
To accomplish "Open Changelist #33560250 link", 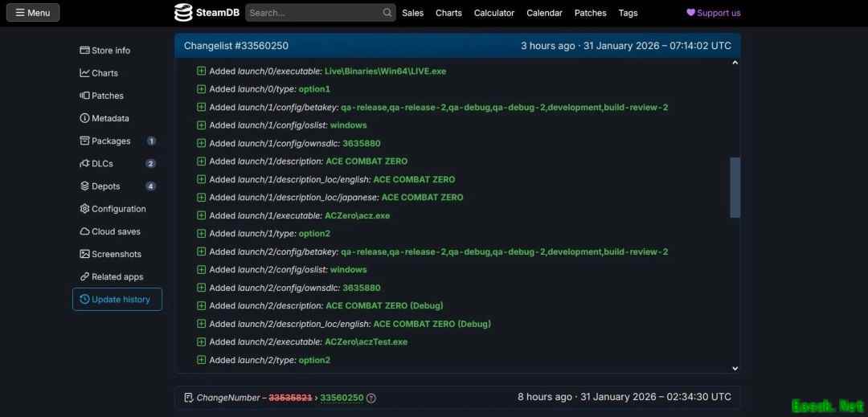I will click(x=235, y=46).
